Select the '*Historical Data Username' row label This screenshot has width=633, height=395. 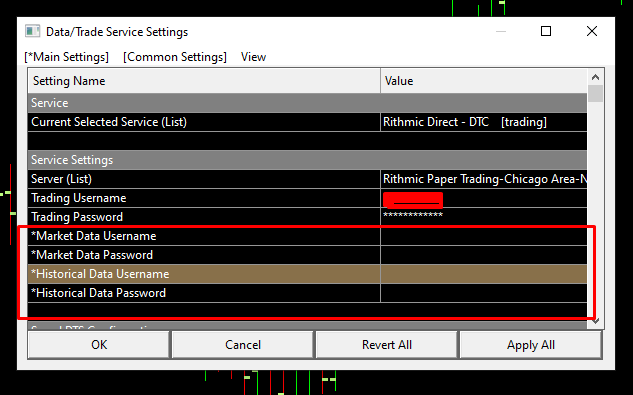coord(100,274)
